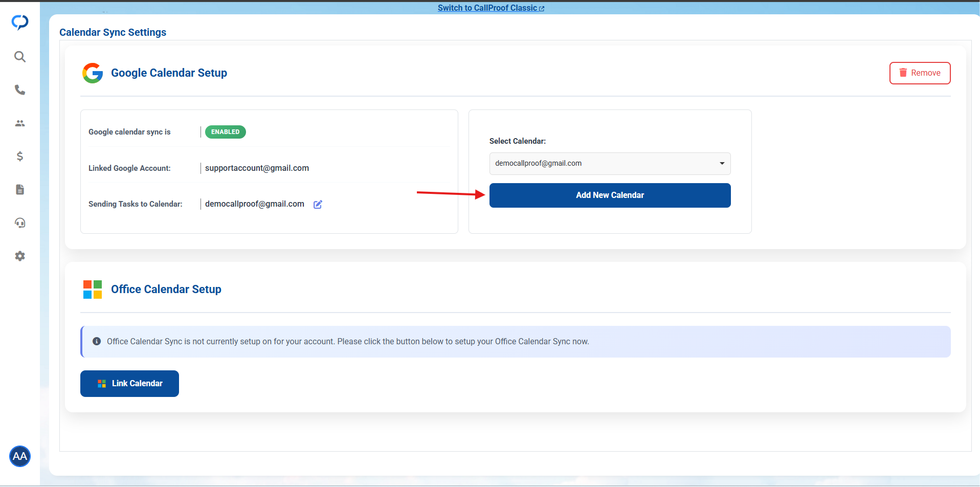Screen dimensions: 980x487
Task: Open search from the sidebar magnifier
Action: click(x=20, y=57)
